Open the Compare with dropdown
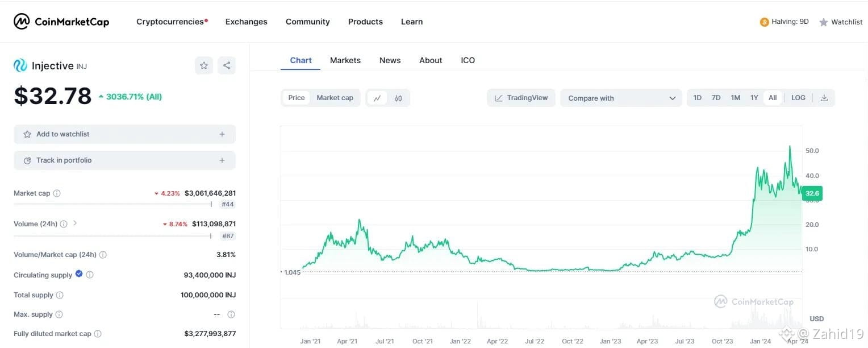Viewport: 868px width, 348px height. pos(621,98)
